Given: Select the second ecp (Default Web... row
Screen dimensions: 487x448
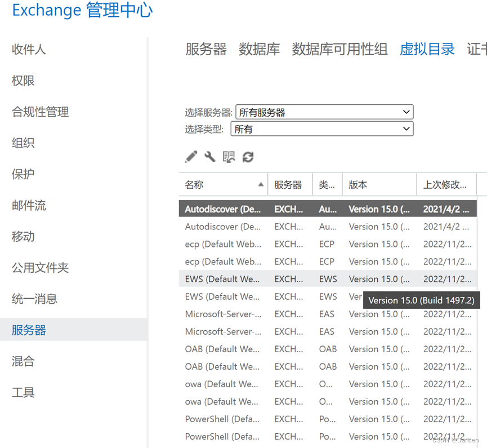Looking at the screenshot, I should [x=328, y=261].
